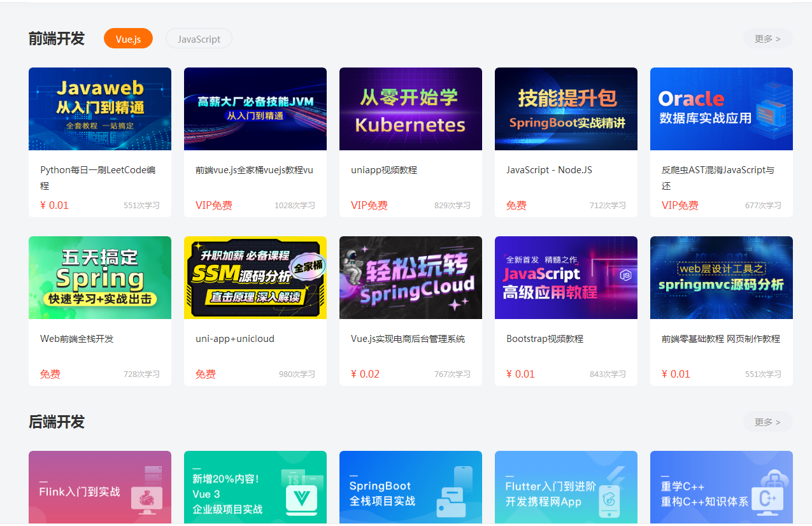Open the 前端零基础教程 网页制作教程 title
This screenshot has height=526, width=812.
(x=721, y=339)
